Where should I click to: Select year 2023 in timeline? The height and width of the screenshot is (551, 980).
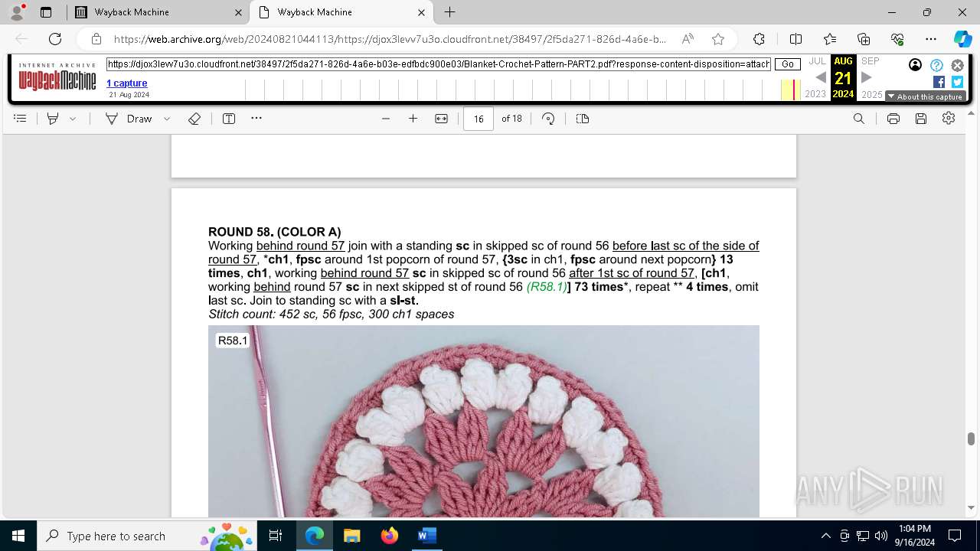pos(815,94)
